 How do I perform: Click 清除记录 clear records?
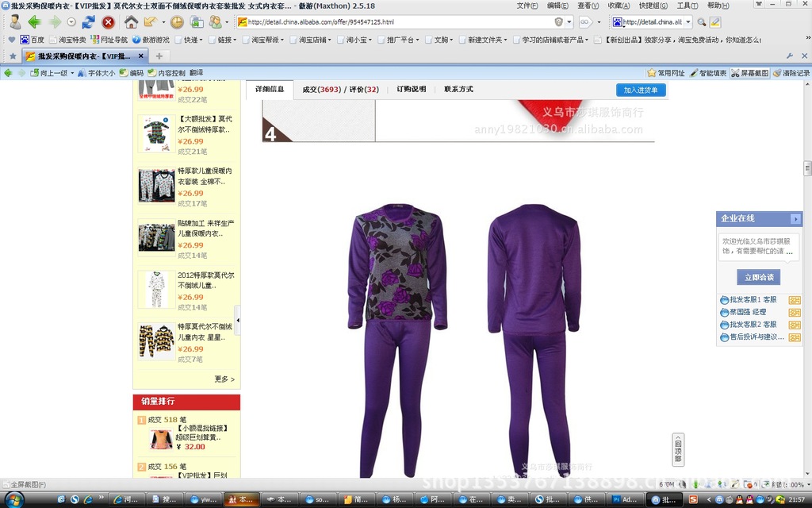[791, 73]
